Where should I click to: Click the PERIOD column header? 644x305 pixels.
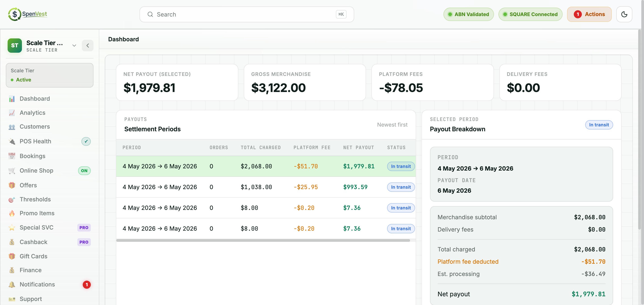pos(132,148)
